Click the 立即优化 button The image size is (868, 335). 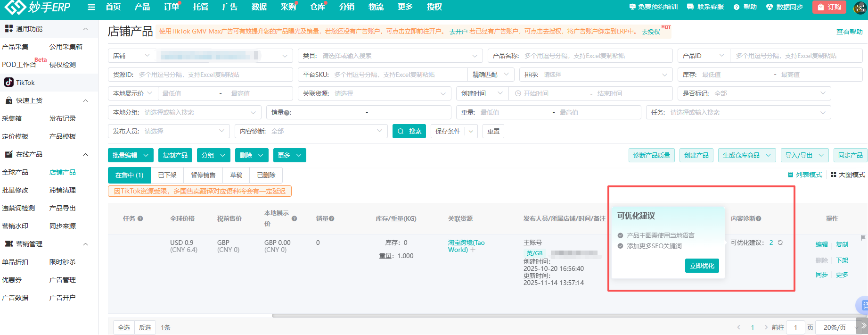(x=702, y=266)
